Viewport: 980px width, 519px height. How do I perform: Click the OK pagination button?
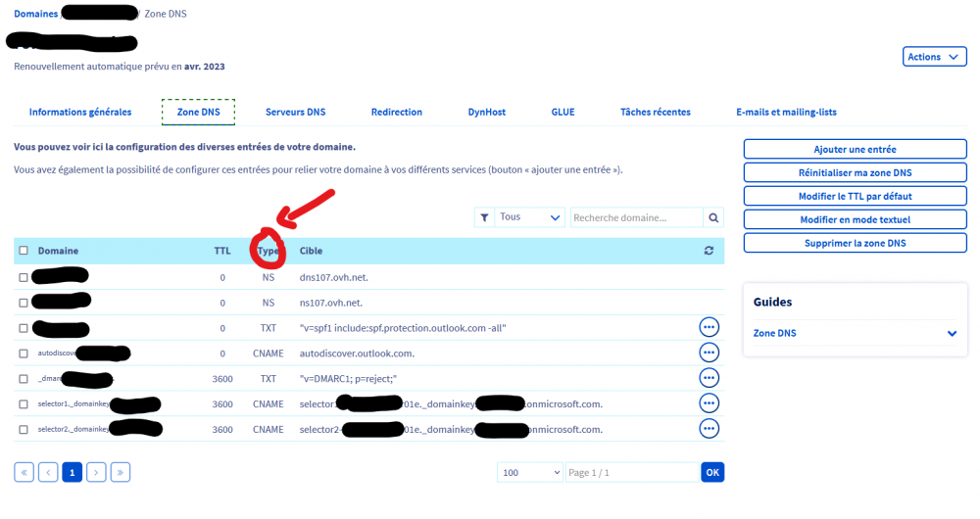click(x=712, y=472)
